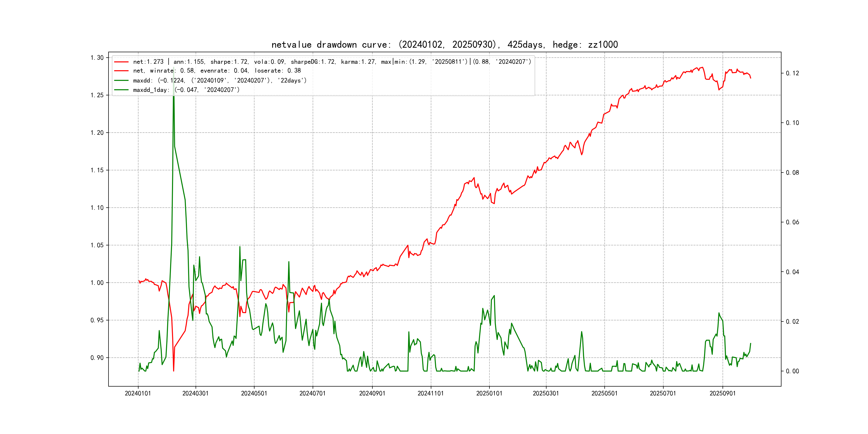Click left y-axis tick 1.30
Screen dimensions: 868x434
97,58
